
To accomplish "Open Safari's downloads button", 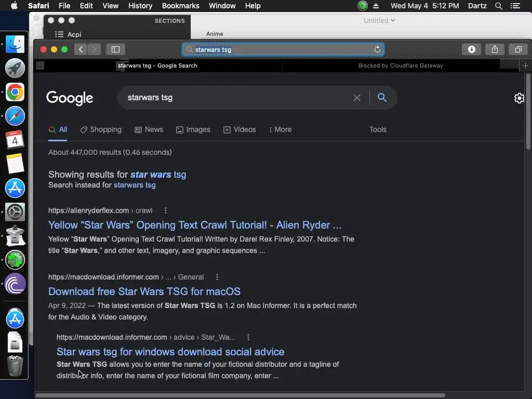I will click(471, 49).
